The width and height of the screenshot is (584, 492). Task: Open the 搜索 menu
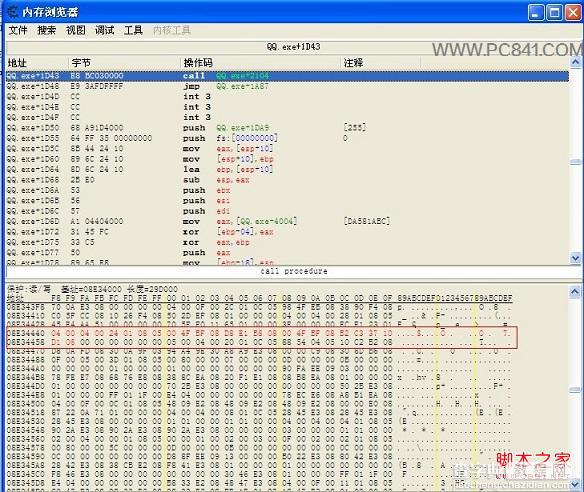point(47,30)
